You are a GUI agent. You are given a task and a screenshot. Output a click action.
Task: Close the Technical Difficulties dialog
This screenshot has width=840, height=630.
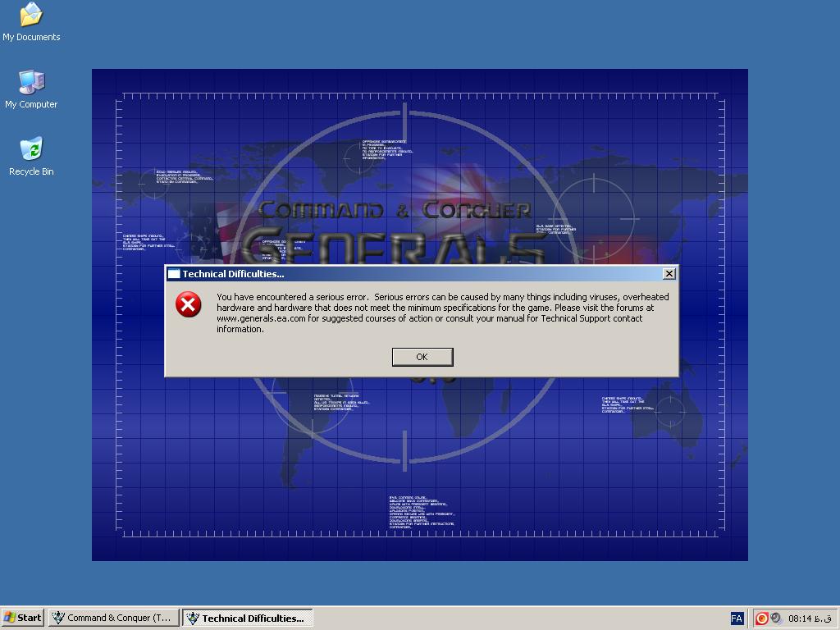(669, 274)
